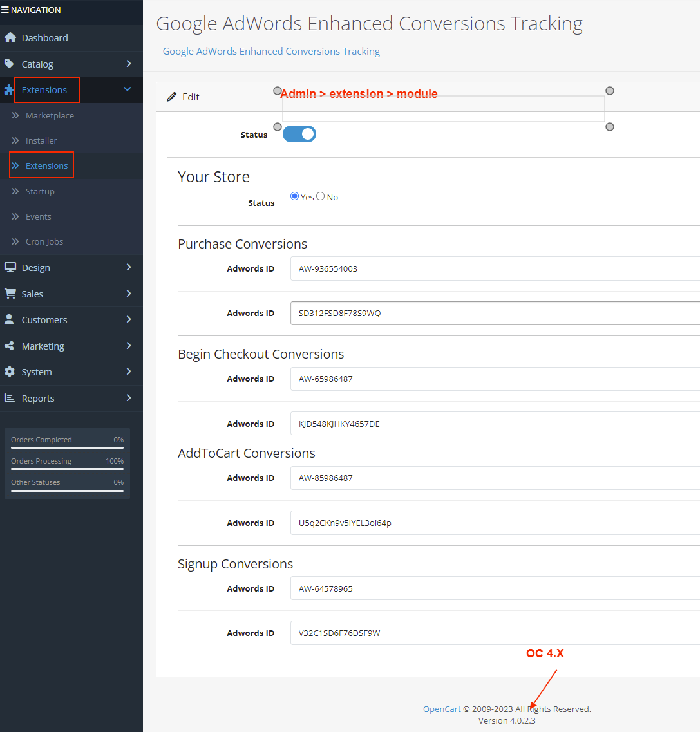Click the NAVIGATION hamburger icon
The width and height of the screenshot is (700, 732).
click(x=6, y=9)
